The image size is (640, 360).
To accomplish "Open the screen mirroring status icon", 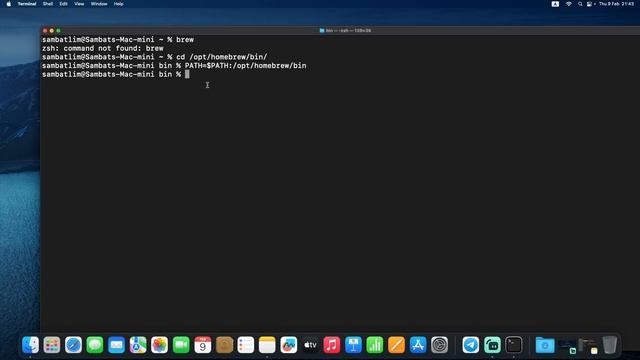I will 590,4.
